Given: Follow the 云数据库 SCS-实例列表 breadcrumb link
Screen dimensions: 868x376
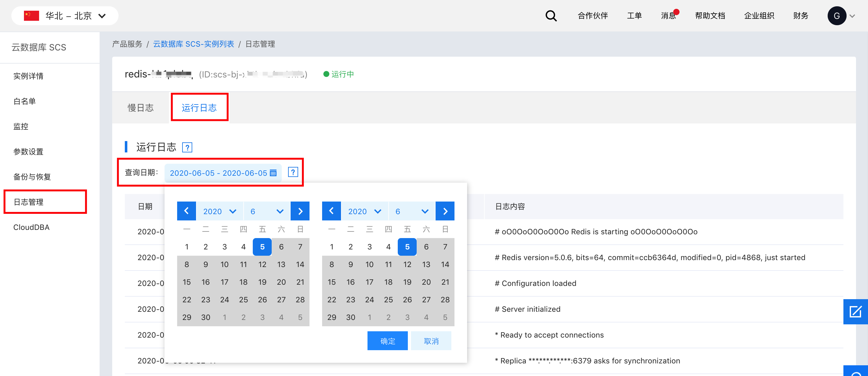Looking at the screenshot, I should pos(194,44).
